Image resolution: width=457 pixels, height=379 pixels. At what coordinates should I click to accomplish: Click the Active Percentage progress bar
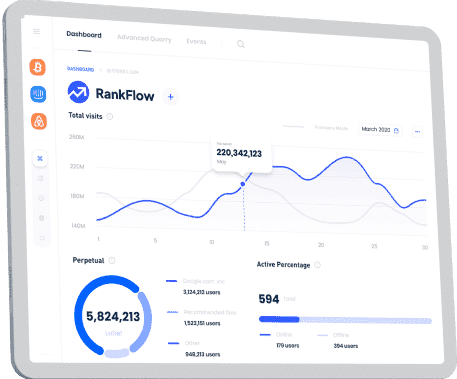(345, 320)
